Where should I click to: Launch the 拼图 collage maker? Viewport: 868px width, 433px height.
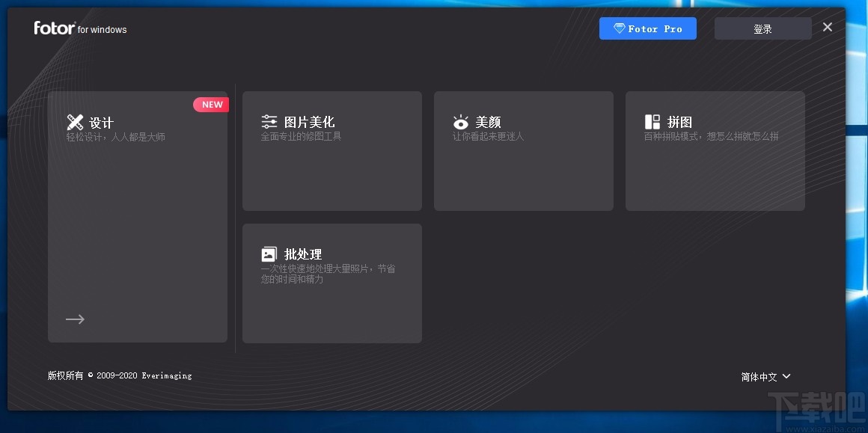click(x=715, y=150)
